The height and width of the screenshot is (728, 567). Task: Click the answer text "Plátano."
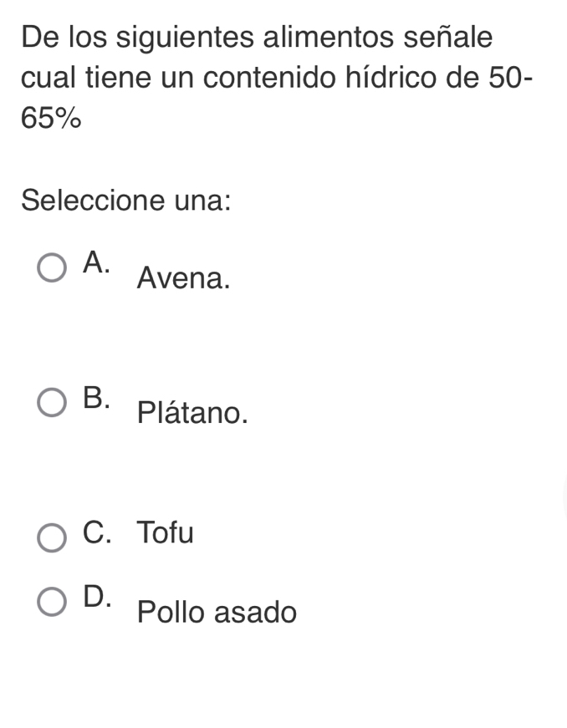coord(192,413)
